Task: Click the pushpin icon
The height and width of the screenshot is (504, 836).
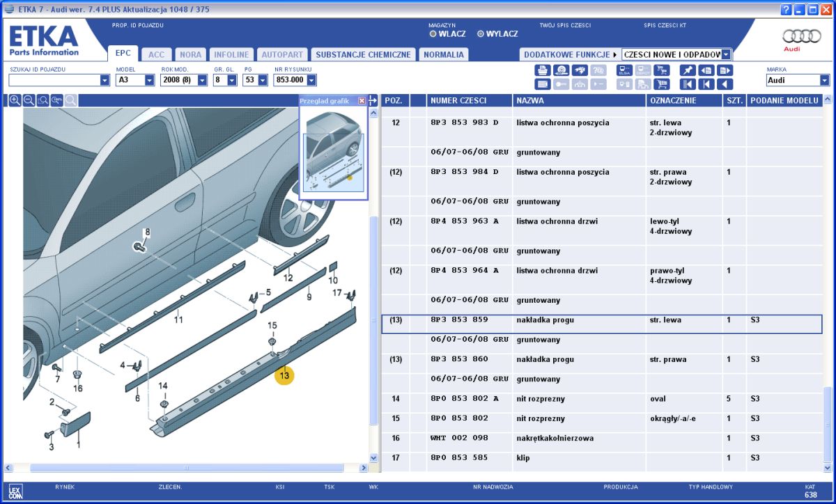Action: pos(688,70)
